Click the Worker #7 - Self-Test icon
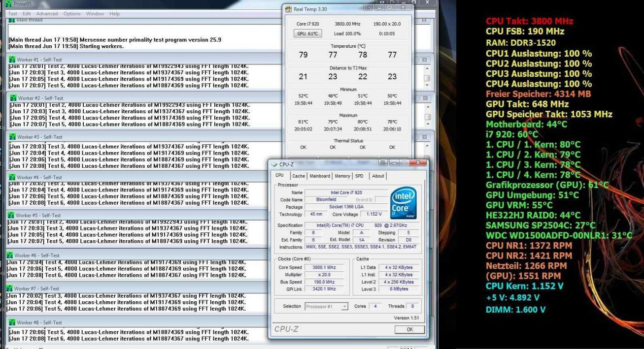Viewport: 644px width, 349px height. click(x=9, y=288)
